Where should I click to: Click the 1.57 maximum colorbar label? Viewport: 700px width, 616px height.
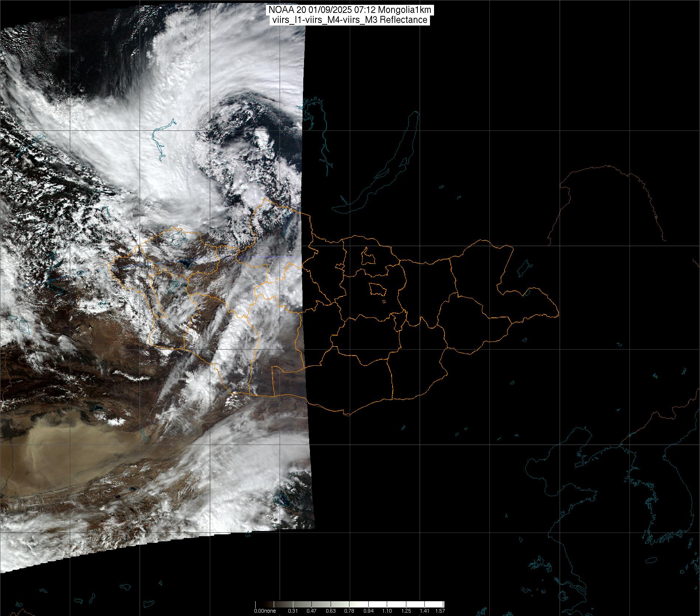(x=440, y=611)
